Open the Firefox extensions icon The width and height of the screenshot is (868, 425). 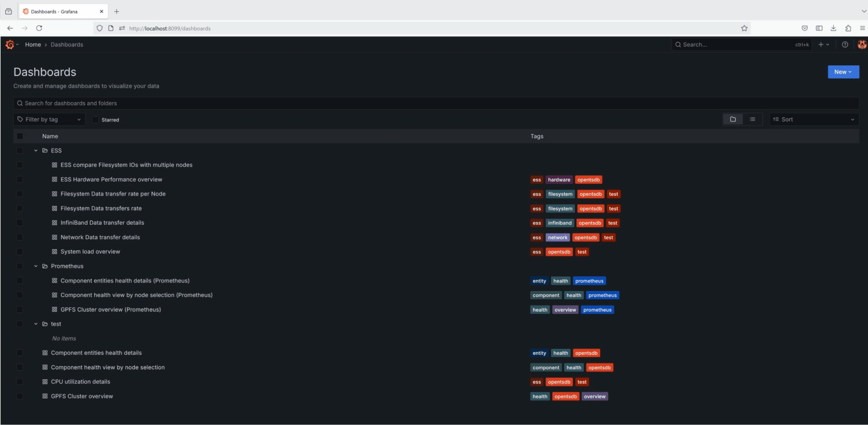pos(848,28)
